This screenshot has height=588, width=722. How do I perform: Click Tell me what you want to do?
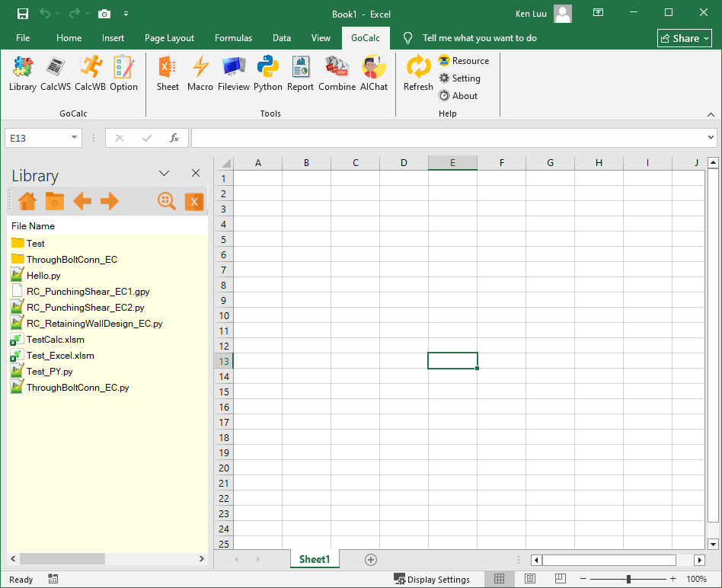[479, 38]
